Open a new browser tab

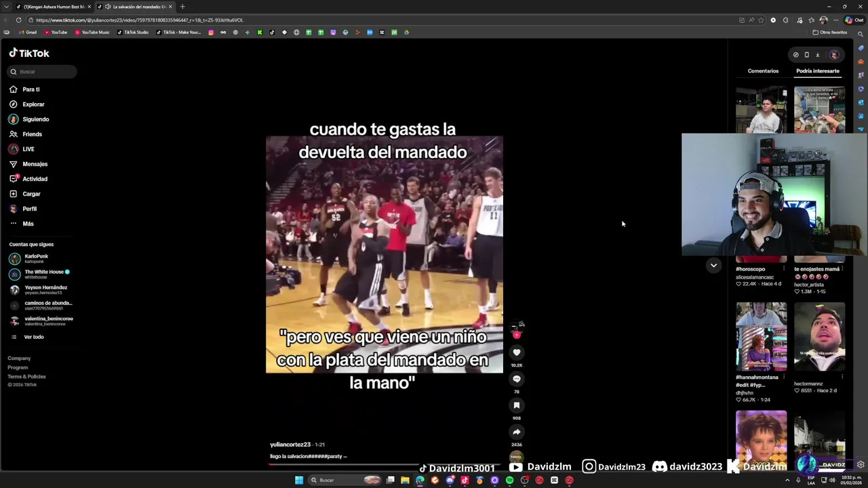(182, 7)
